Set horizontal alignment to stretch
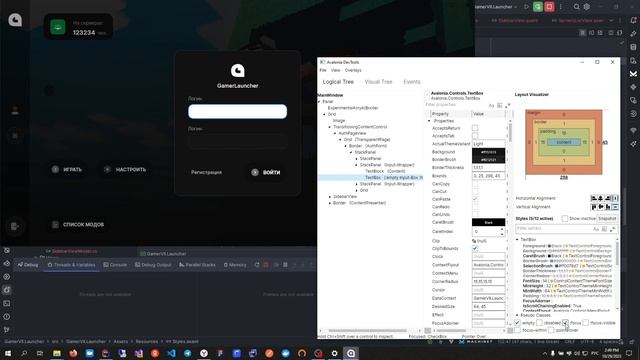This screenshot has height=360, width=640. [x=615, y=198]
